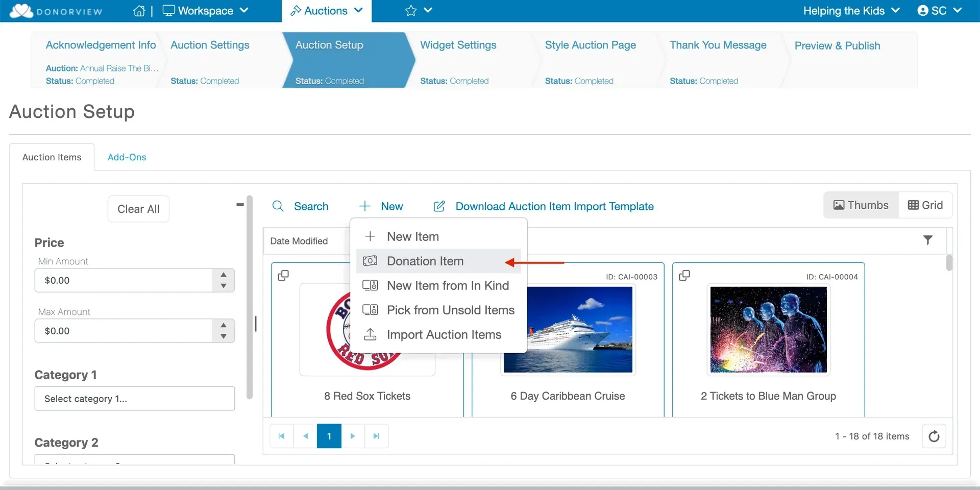The height and width of the screenshot is (490, 980).
Task: Click the plus icon beside New
Action: tap(364, 206)
